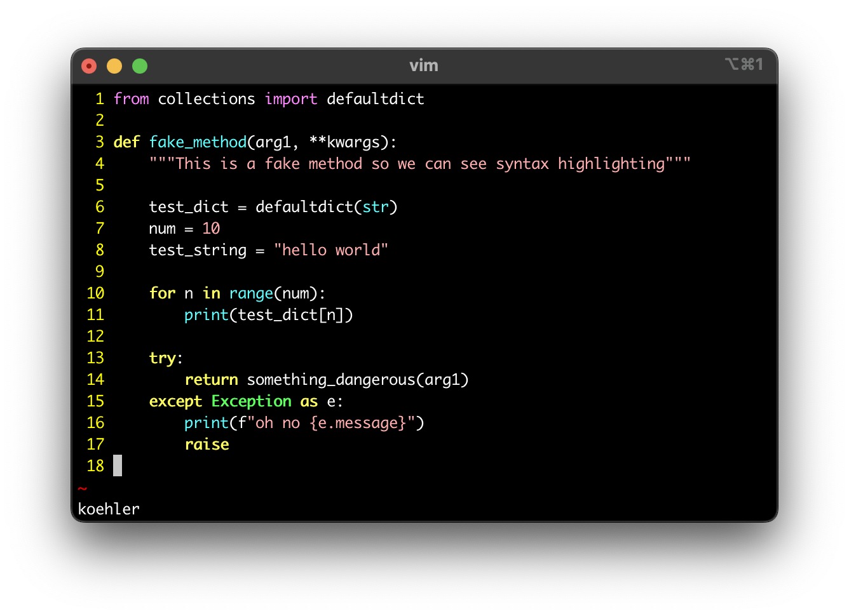Click the red tilde below the code
The width and height of the screenshot is (849, 616).
click(x=81, y=488)
